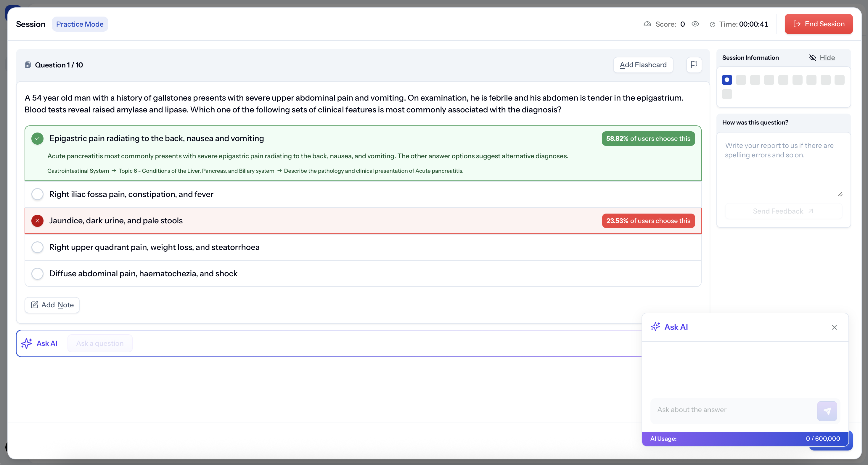Toggle score visibility eye icon

pyautogui.click(x=695, y=24)
